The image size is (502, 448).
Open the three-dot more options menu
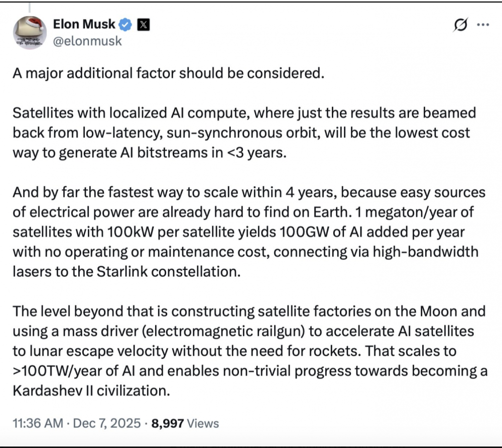tap(482, 24)
